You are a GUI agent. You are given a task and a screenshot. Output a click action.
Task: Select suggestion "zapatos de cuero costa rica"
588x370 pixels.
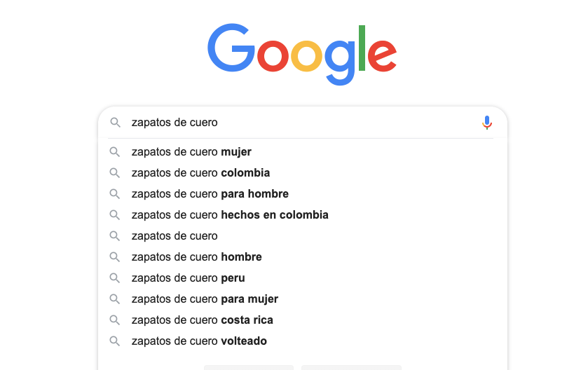click(202, 320)
